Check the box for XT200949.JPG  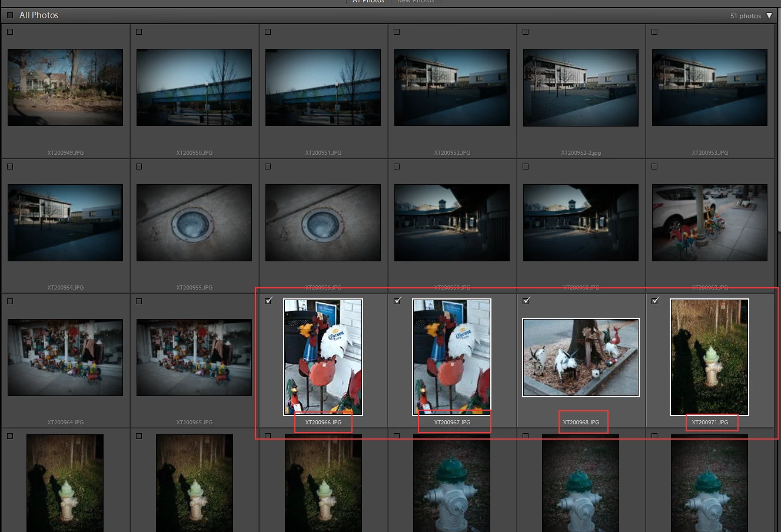tap(10, 32)
